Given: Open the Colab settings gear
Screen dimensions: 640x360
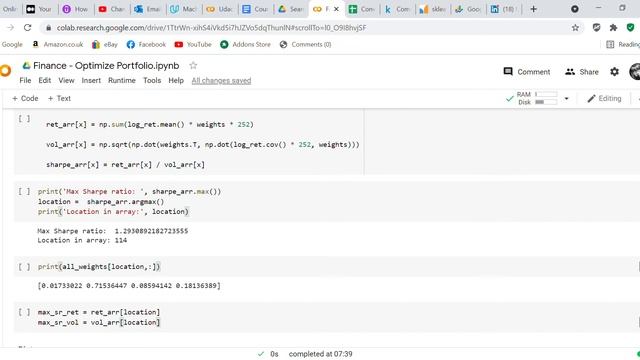Looking at the screenshot, I should pos(614,72).
